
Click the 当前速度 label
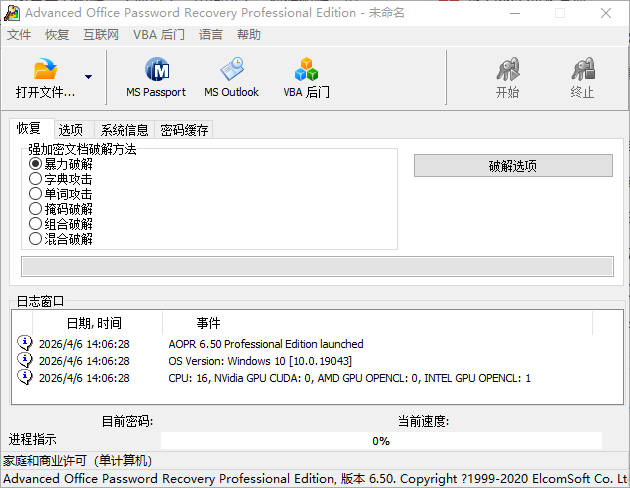[x=423, y=421]
